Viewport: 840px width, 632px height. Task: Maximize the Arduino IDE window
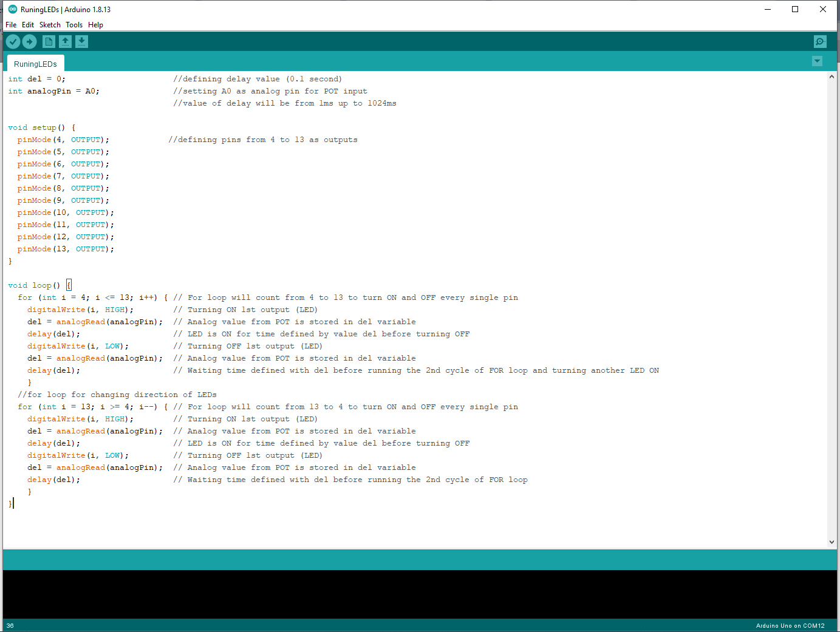click(x=795, y=9)
